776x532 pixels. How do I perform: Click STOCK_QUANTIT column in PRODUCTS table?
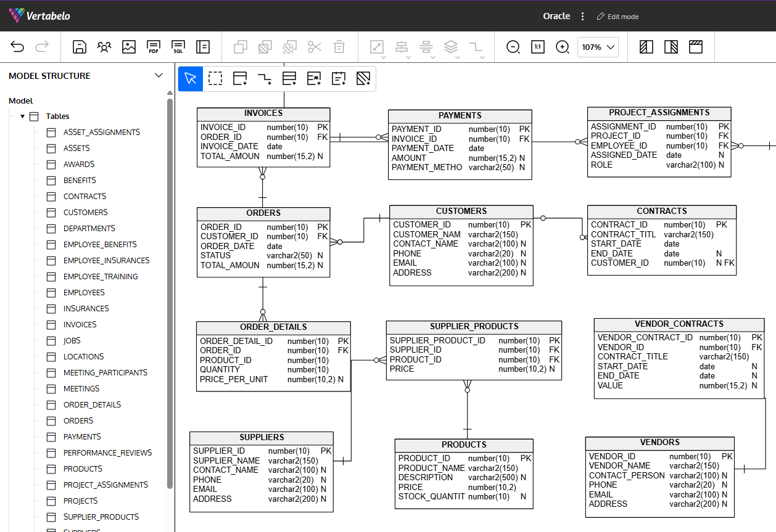432,496
